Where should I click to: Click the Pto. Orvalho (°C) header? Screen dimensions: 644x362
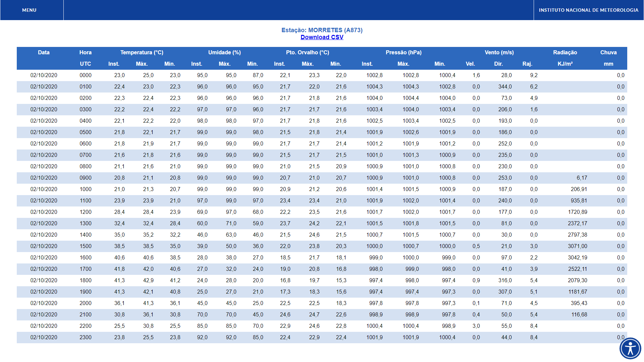pos(308,52)
